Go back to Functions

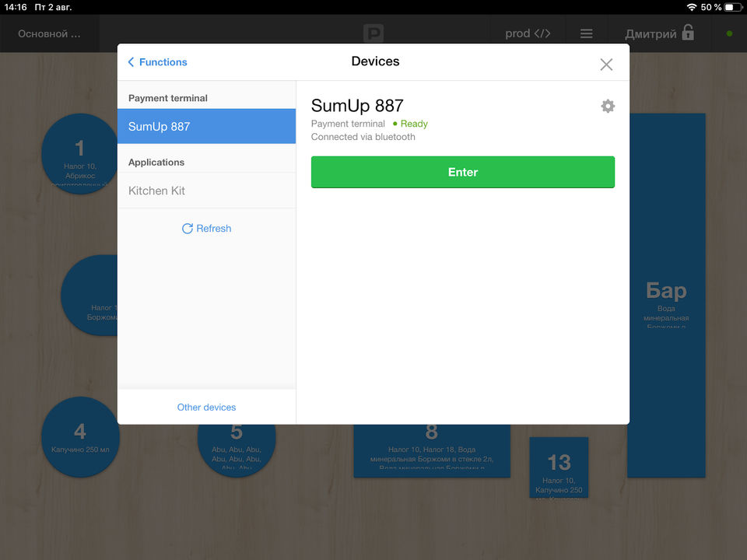tap(157, 62)
